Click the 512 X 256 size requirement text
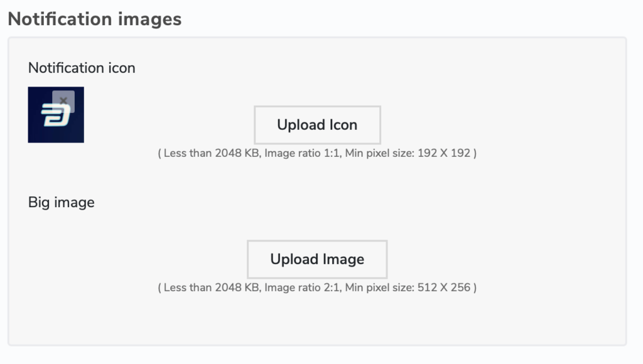The width and height of the screenshot is (643, 364). [443, 287]
